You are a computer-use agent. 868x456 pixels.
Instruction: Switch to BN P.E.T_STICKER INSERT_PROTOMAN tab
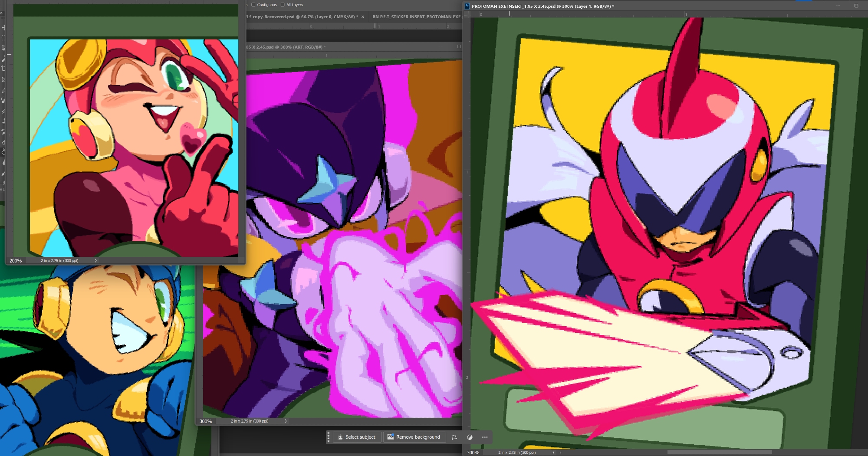pyautogui.click(x=416, y=17)
